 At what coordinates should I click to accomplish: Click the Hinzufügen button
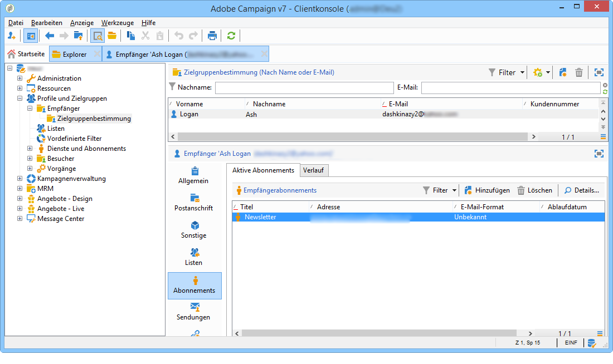(x=487, y=190)
